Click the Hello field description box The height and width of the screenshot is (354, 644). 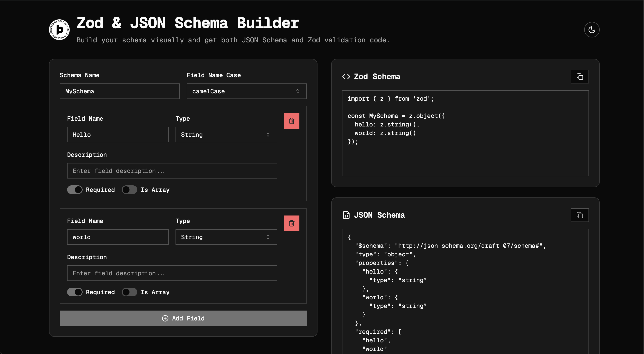click(x=172, y=171)
